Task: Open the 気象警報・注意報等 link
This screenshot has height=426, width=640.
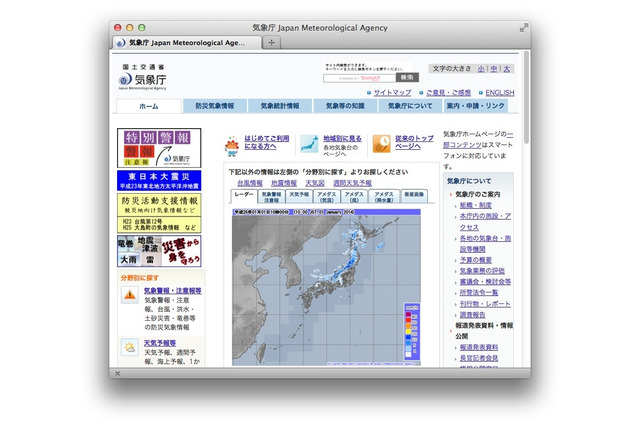Action: pos(172,291)
